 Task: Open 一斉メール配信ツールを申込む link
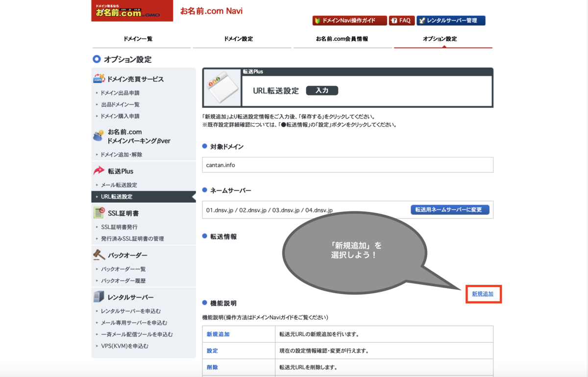pyautogui.click(x=137, y=334)
